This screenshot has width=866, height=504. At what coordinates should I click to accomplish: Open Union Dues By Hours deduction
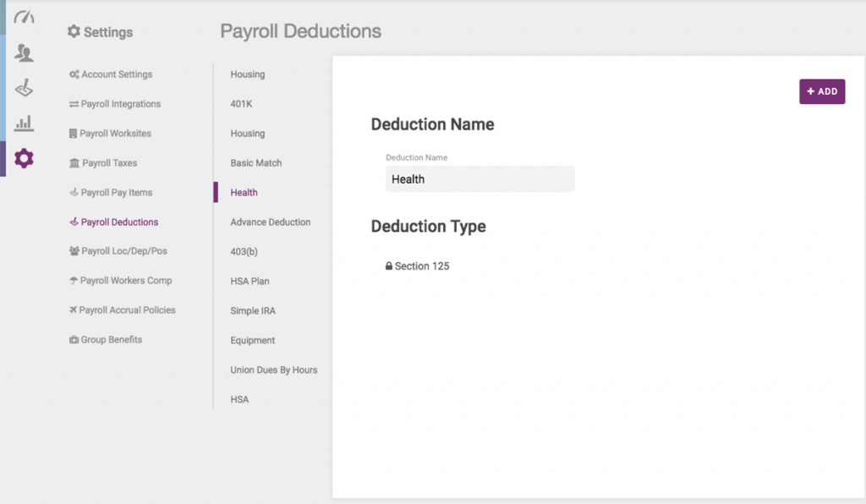click(274, 370)
